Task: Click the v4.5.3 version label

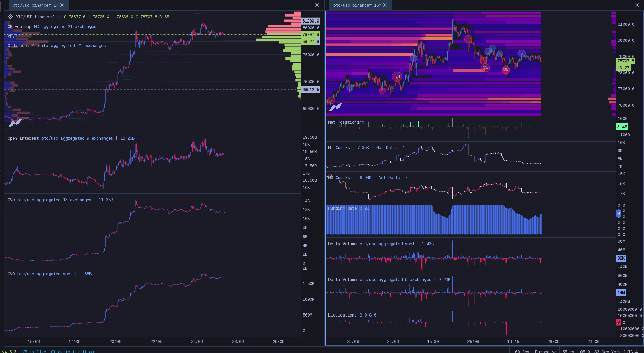Action: pyautogui.click(x=9, y=351)
